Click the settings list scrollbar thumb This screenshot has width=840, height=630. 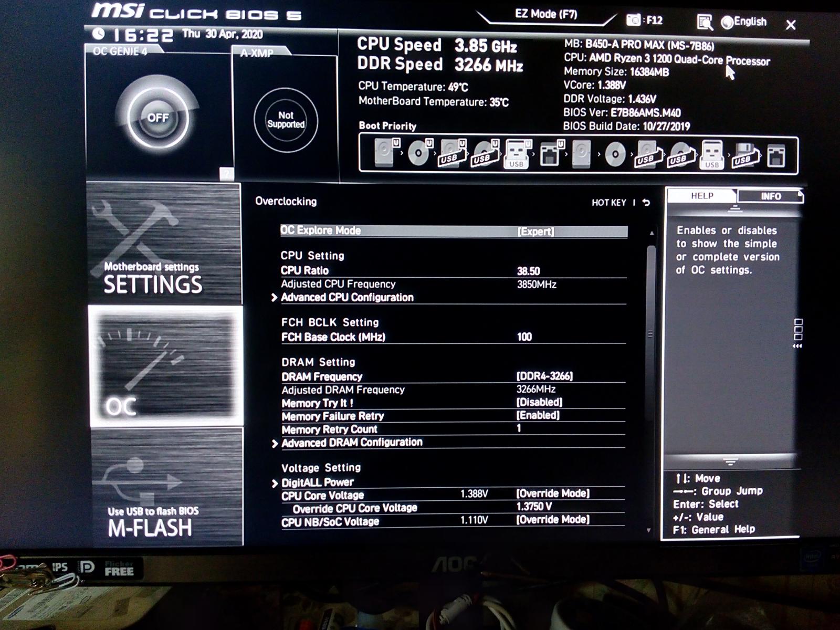tap(650, 332)
